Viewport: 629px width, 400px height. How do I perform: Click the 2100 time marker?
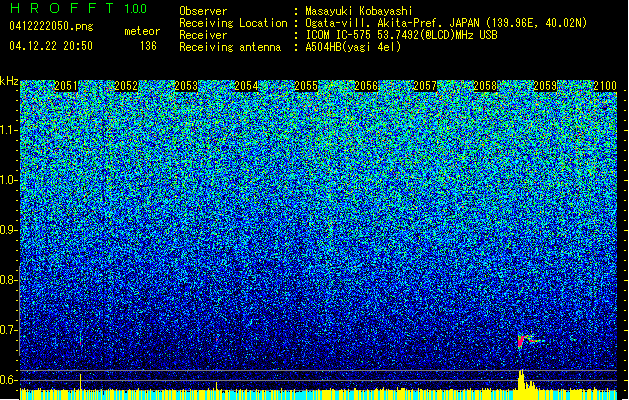pos(605,86)
